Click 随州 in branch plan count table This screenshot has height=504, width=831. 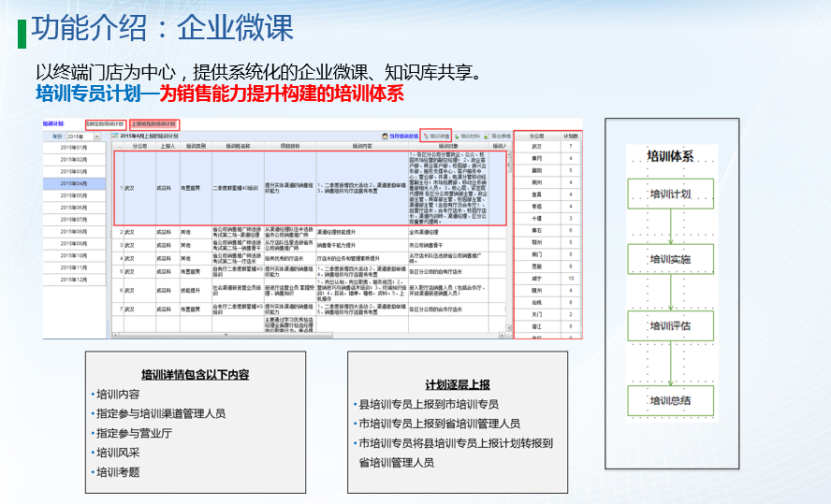pyautogui.click(x=537, y=291)
